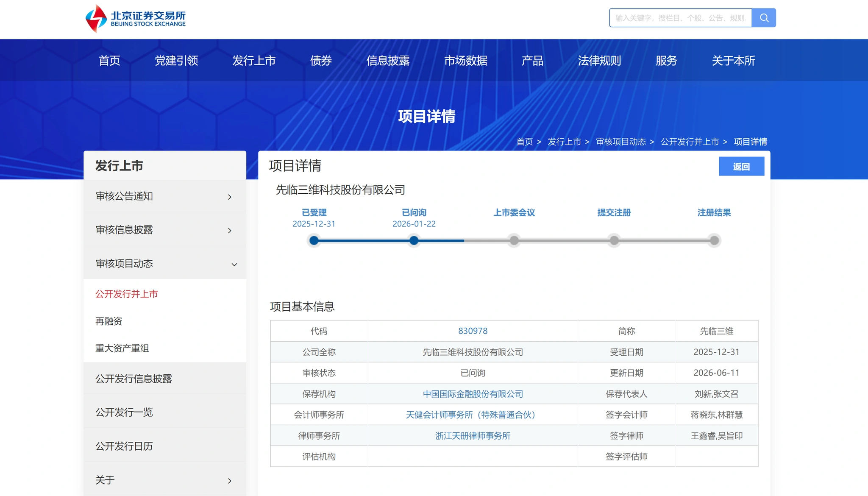This screenshot has height=496, width=868.
Task: Open the 信息披露 navigation menu
Action: (x=388, y=61)
